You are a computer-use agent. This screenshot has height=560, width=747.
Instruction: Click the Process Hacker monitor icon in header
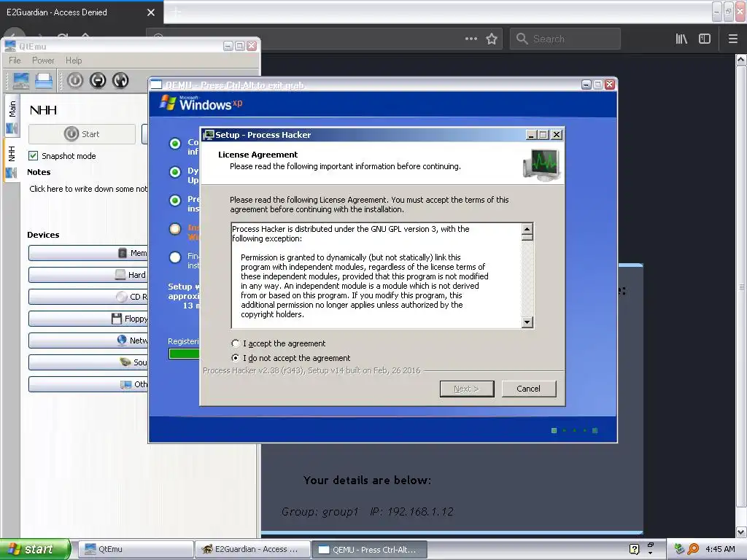(x=542, y=165)
